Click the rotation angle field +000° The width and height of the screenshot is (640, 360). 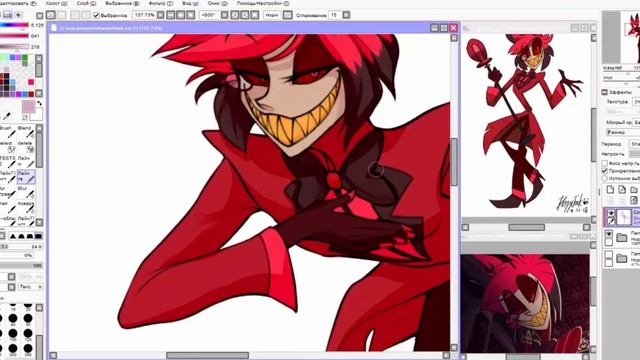tap(209, 15)
